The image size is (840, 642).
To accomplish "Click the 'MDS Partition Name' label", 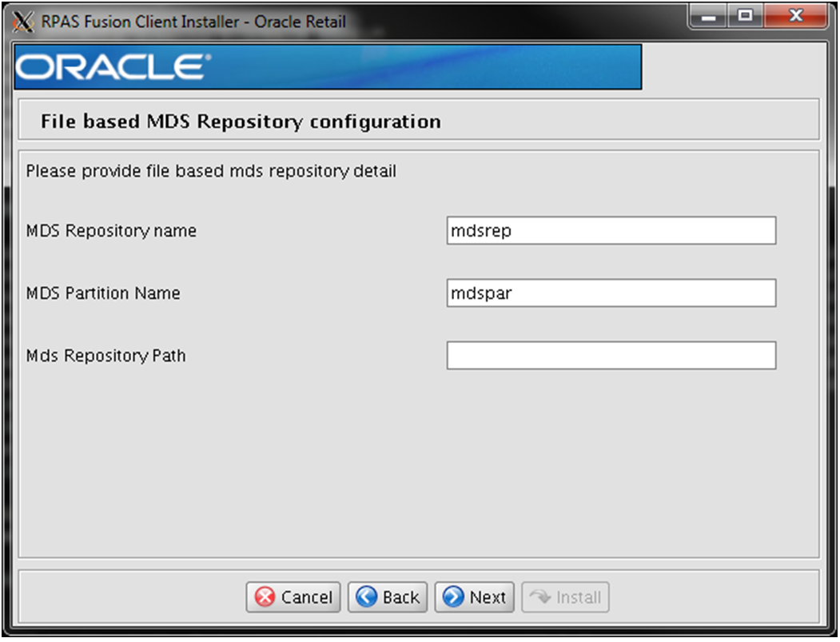I will click(103, 293).
